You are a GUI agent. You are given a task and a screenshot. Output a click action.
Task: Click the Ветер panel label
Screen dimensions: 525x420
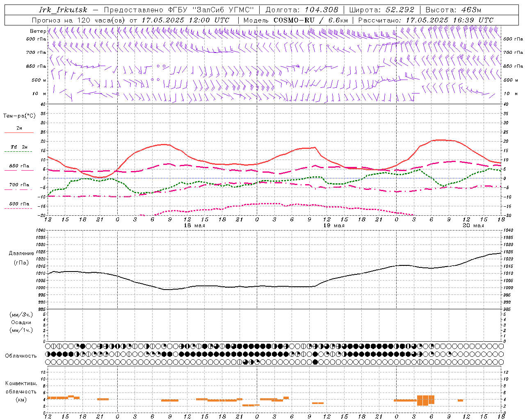[x=38, y=31]
